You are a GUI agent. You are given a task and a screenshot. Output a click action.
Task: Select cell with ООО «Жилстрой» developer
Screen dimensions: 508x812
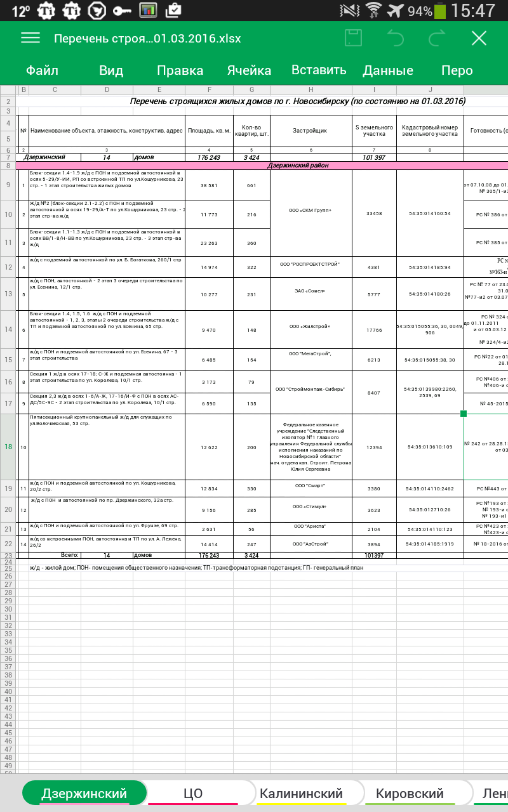tap(311, 327)
